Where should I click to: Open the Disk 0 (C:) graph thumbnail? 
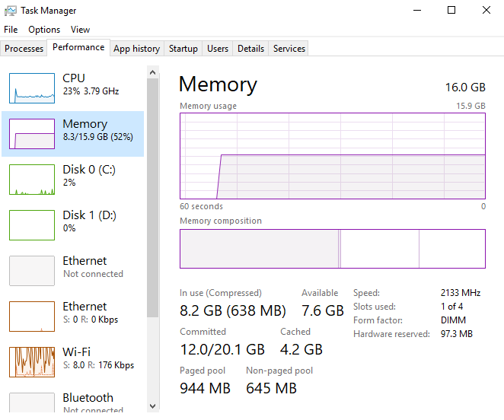tap(32, 180)
